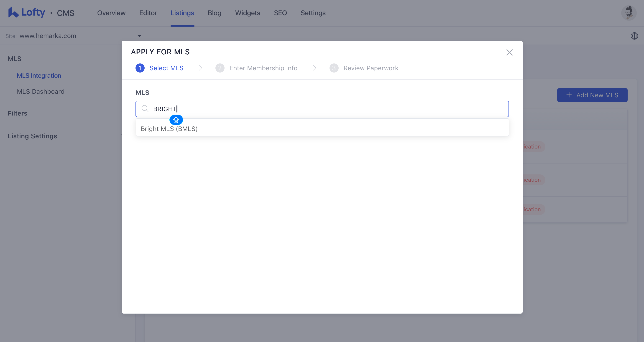The image size is (644, 342).
Task: Open the user profile avatar menu
Action: pos(629,13)
